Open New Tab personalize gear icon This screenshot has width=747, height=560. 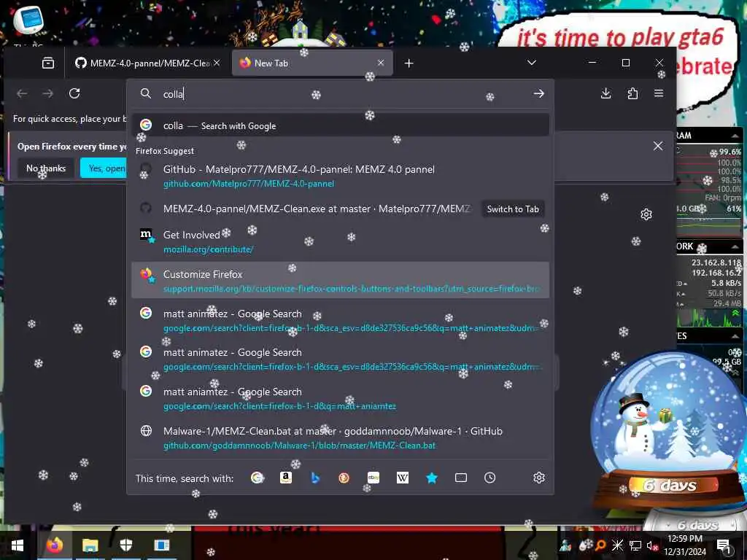coord(646,214)
